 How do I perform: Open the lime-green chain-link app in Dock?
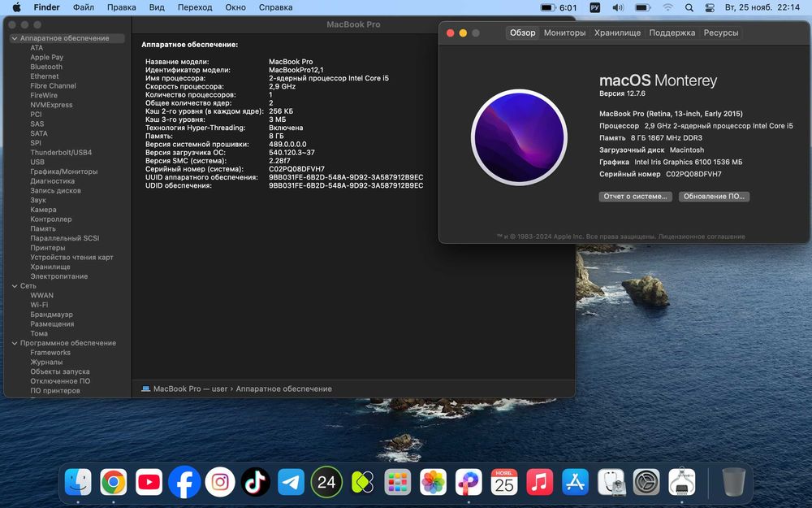coord(362,482)
